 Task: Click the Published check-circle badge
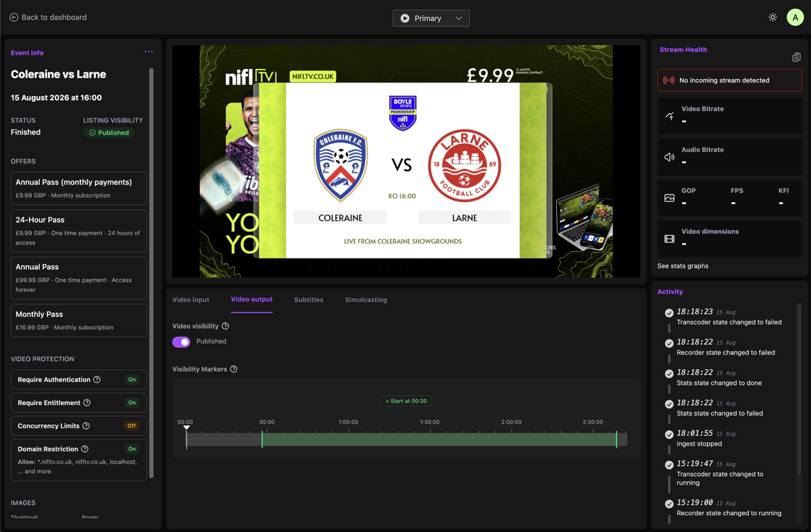click(109, 132)
